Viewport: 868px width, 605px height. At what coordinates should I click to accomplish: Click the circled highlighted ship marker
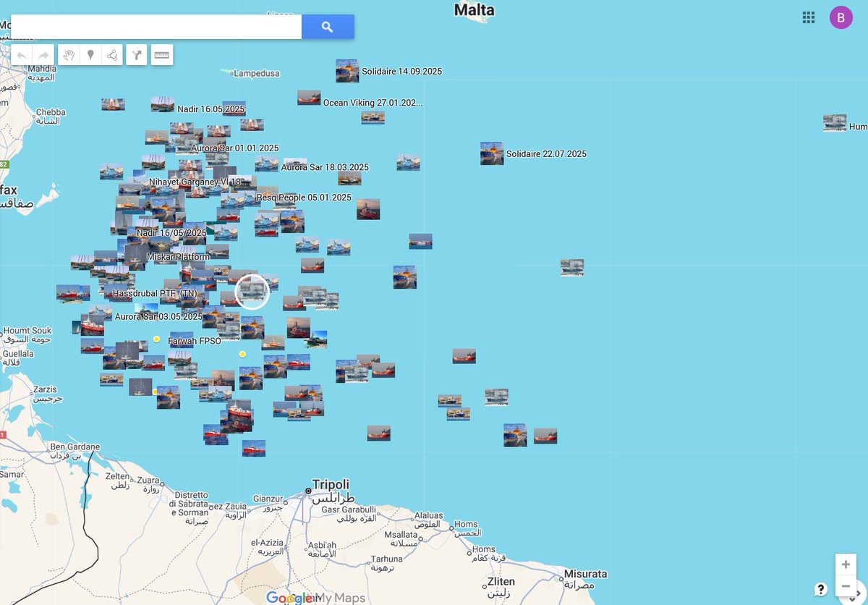click(252, 292)
